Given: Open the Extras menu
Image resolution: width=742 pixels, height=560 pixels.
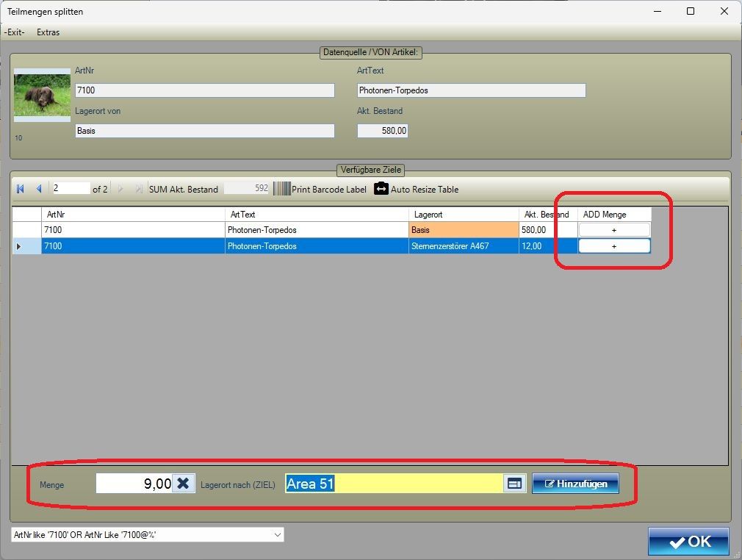Looking at the screenshot, I should [48, 32].
